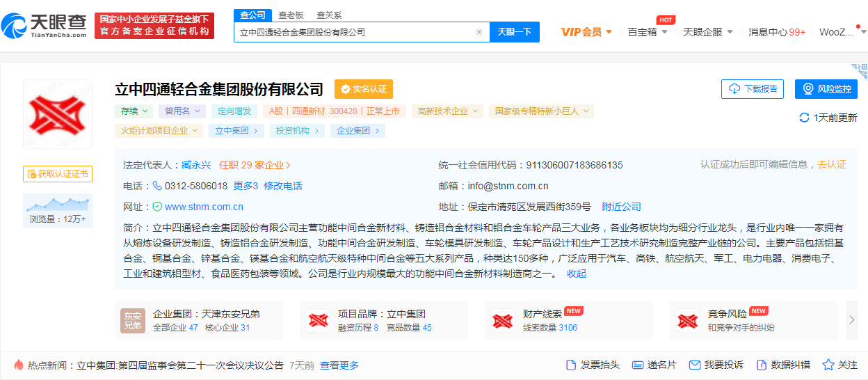Screen dimensions: 868x380
Task: Clear the search box with the X icon
Action: pyautogui.click(x=479, y=32)
